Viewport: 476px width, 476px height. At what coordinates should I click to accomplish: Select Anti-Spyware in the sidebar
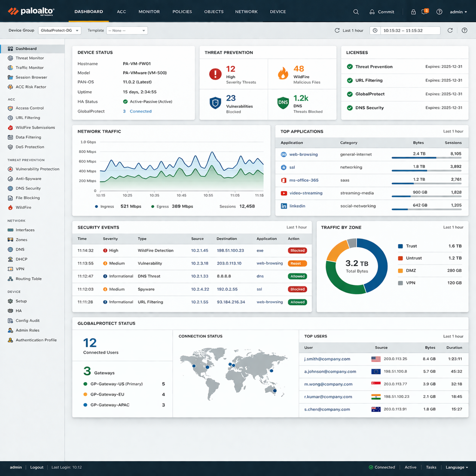(28, 178)
